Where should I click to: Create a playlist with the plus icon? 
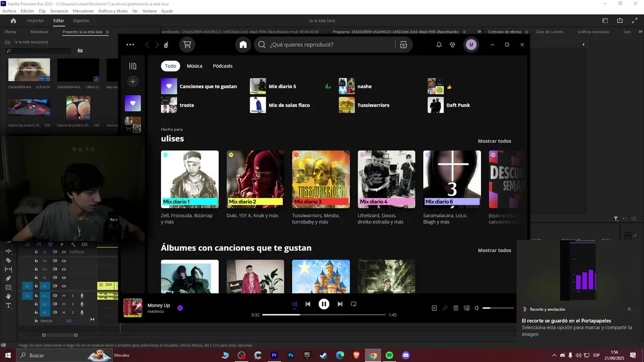pyautogui.click(x=133, y=81)
